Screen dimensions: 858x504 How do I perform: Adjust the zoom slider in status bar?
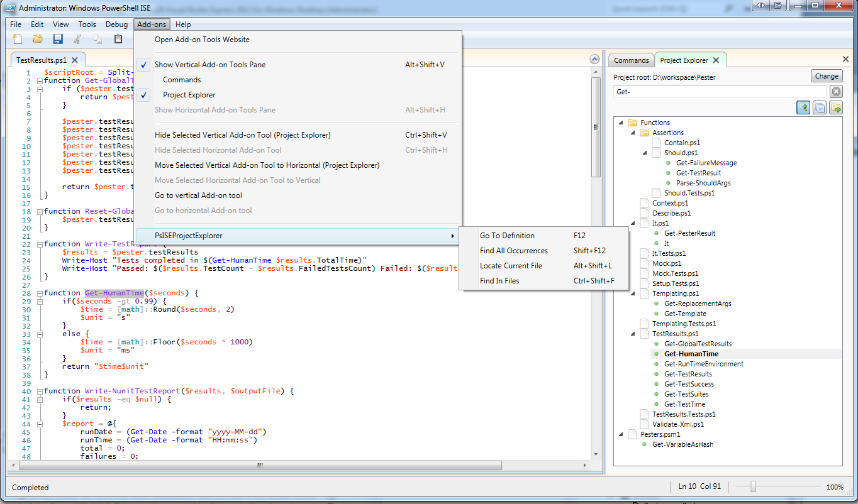point(753,486)
